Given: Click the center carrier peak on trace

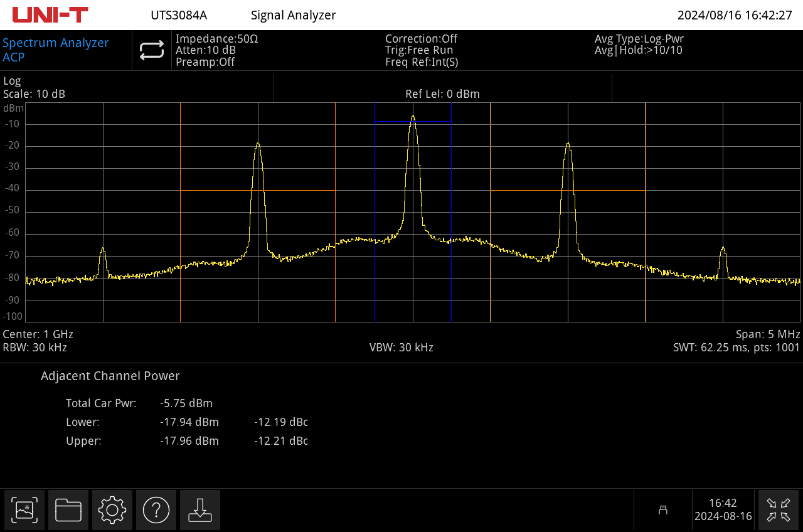Looking at the screenshot, I should (x=413, y=117).
